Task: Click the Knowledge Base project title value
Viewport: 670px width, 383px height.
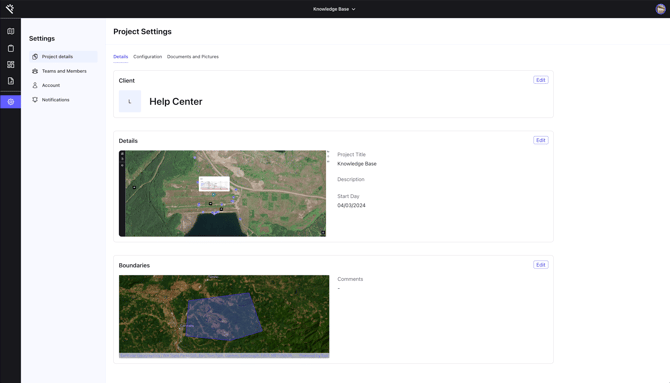Action: [357, 164]
